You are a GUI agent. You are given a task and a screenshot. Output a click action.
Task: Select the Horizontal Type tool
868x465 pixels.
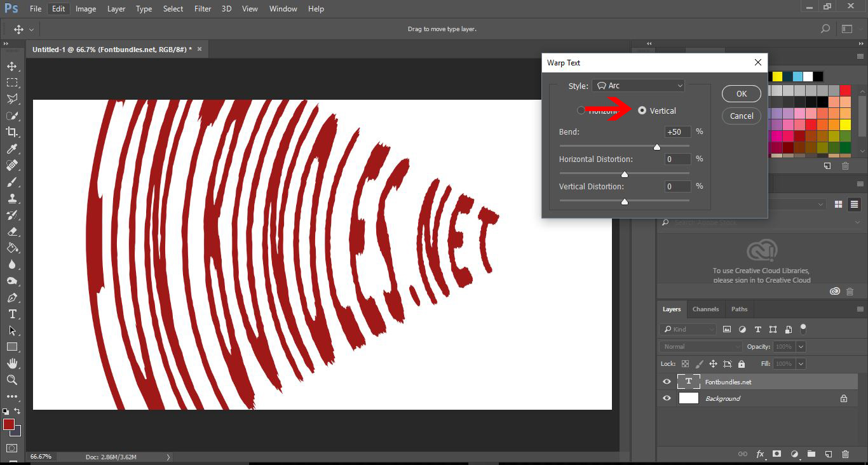pyautogui.click(x=11, y=314)
